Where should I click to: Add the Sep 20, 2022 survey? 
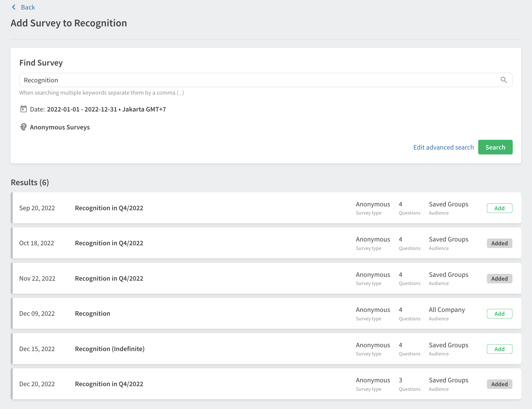point(499,208)
